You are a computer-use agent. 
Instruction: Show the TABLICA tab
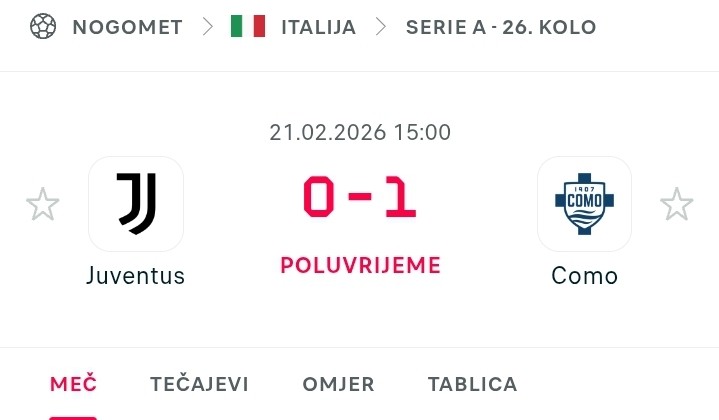(473, 384)
